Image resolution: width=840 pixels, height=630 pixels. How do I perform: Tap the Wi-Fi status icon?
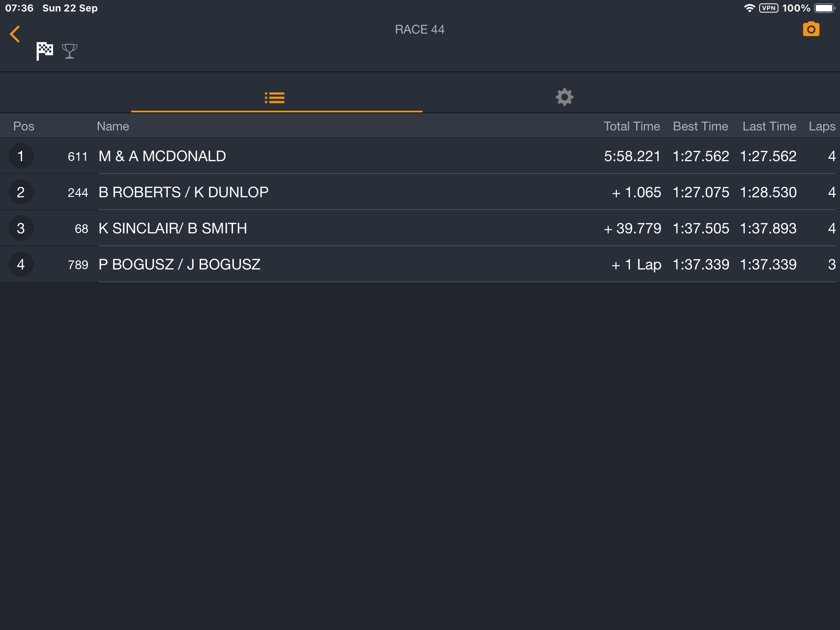pyautogui.click(x=749, y=8)
